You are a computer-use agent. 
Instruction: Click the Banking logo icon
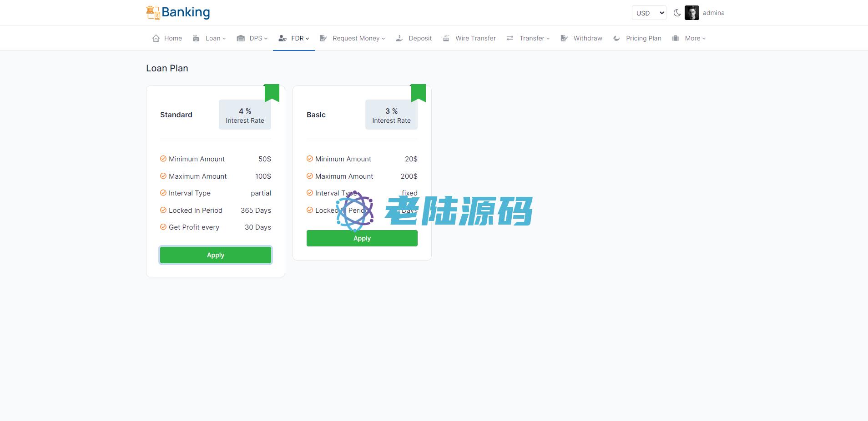[153, 13]
